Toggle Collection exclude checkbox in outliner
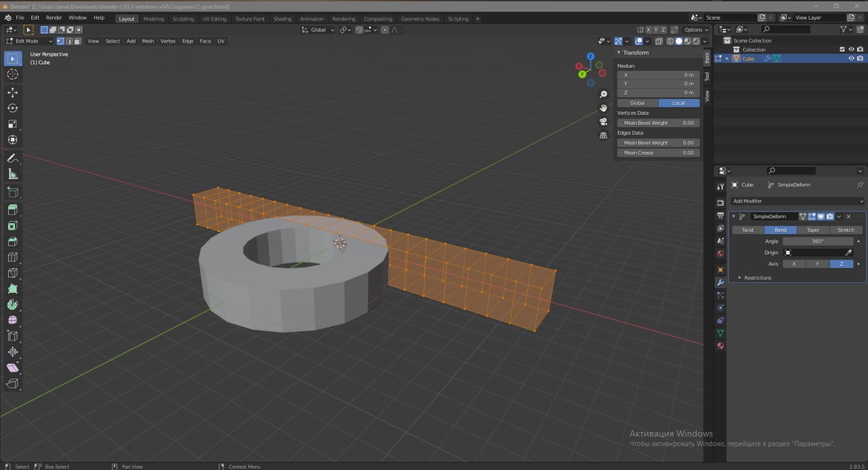Screen dimensions: 868x470 (x=842, y=50)
